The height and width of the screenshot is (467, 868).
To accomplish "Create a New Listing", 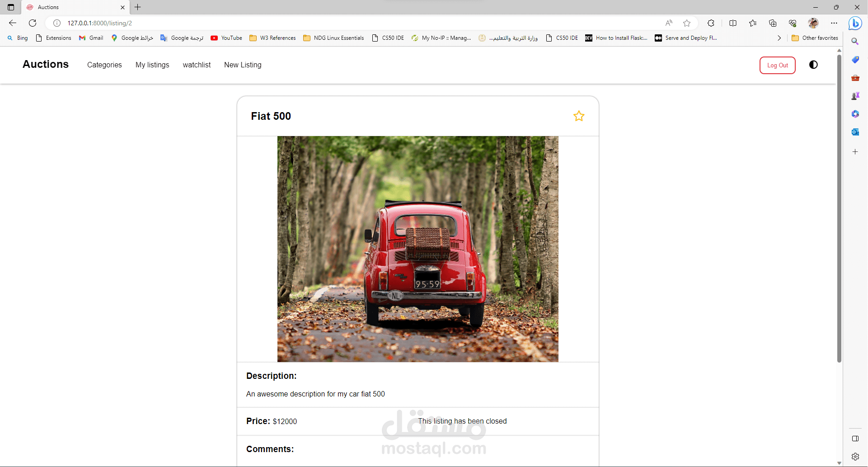I will point(243,65).
